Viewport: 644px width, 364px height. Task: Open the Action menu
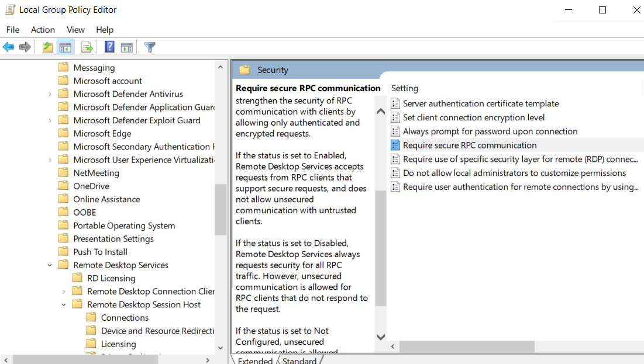[43, 30]
